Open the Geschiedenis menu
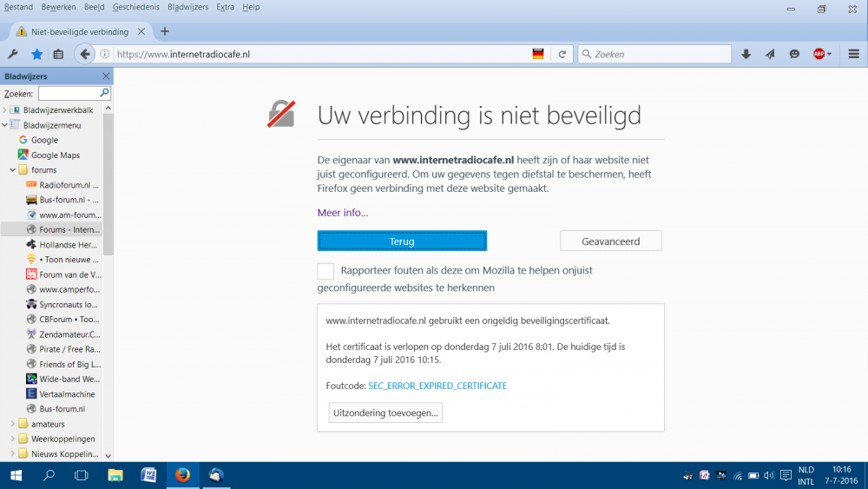 tap(135, 7)
